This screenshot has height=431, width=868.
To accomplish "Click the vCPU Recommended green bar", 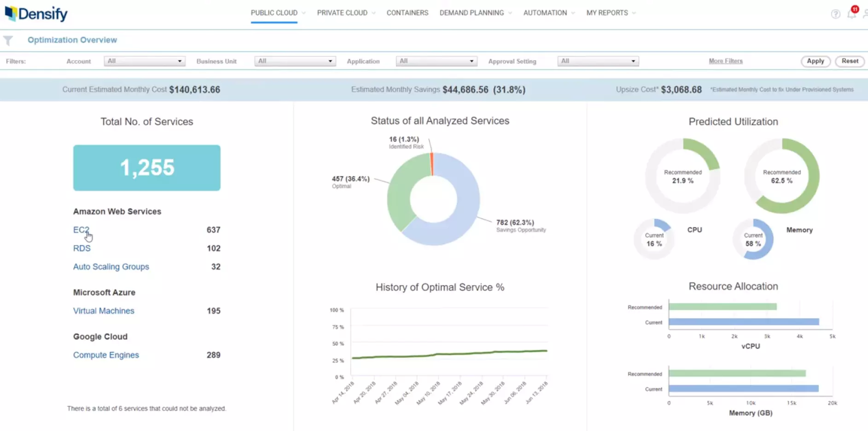I will [723, 307].
